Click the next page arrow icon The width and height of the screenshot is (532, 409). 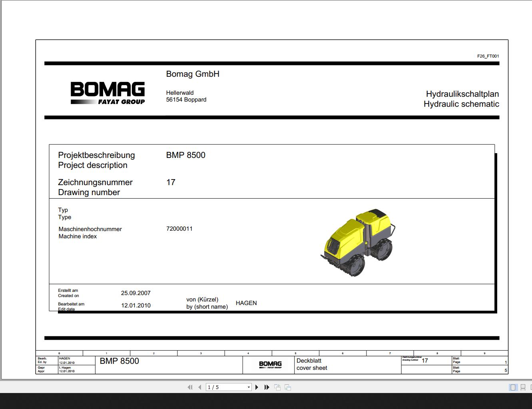coord(257,387)
